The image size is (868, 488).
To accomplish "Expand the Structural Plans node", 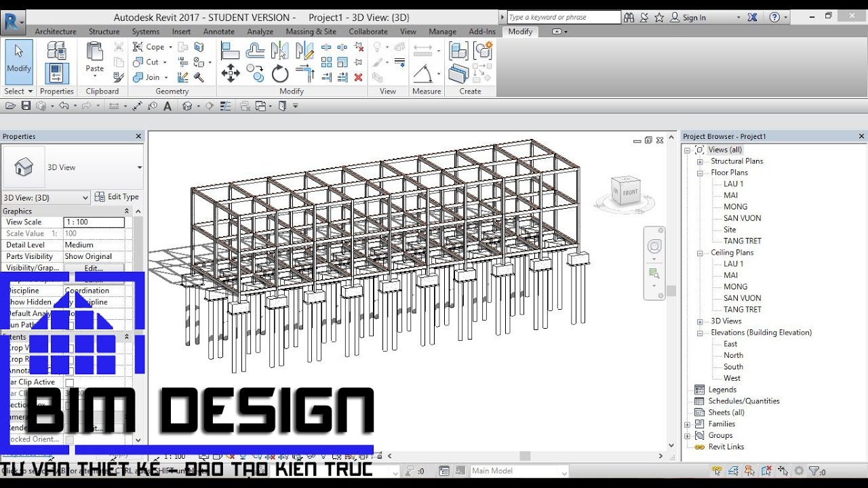I will click(700, 161).
